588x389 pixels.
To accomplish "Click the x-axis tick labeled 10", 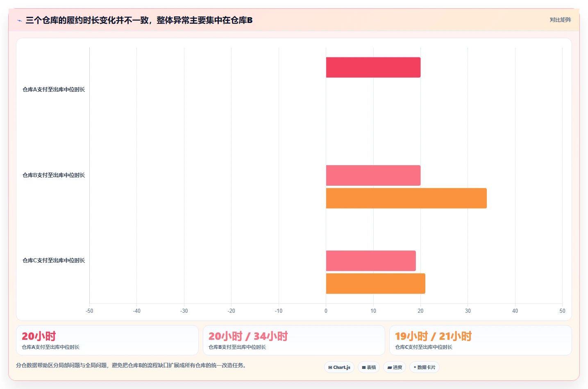I will coord(373,311).
